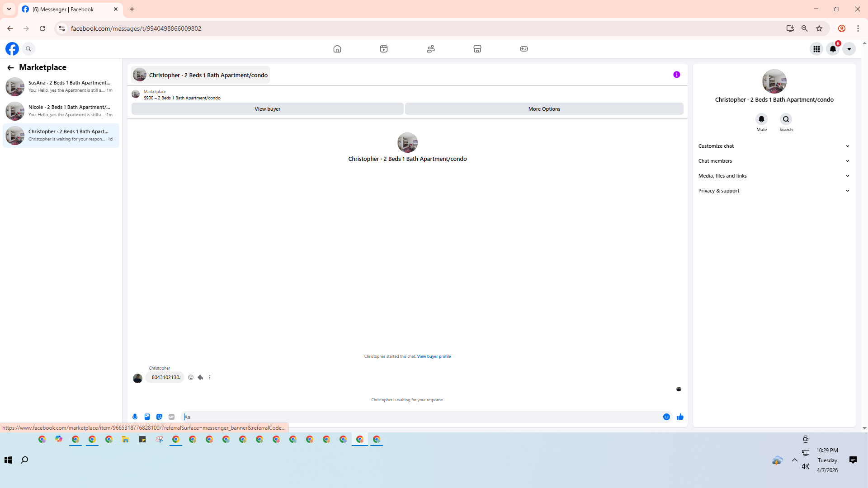
Task: Open the SusAna conversation
Action: pos(61,86)
